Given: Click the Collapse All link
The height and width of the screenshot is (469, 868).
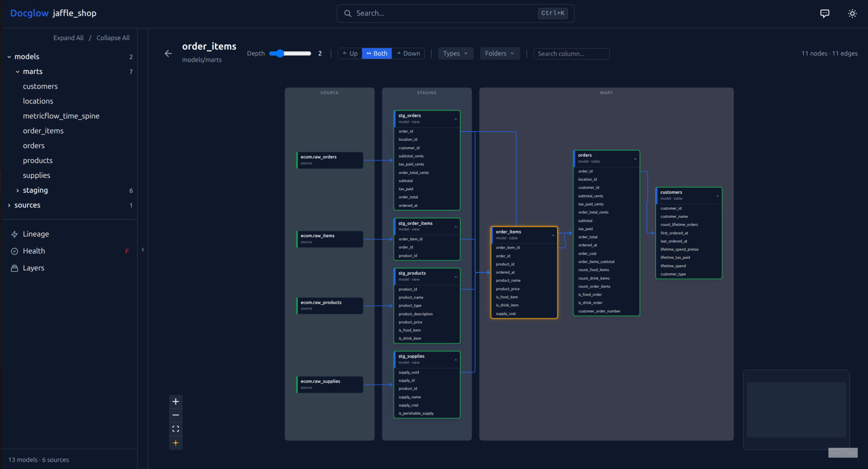Looking at the screenshot, I should coord(113,38).
